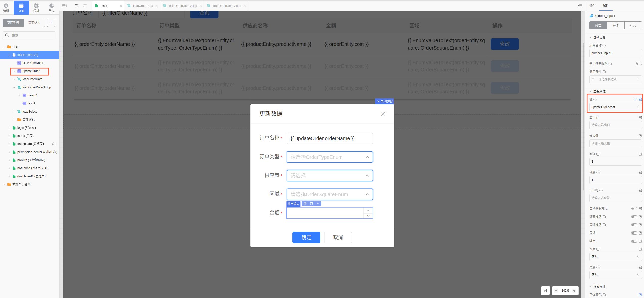Open expression editor icon for 间隔
Image resolution: width=644 pixels, height=298 pixels.
click(640, 154)
